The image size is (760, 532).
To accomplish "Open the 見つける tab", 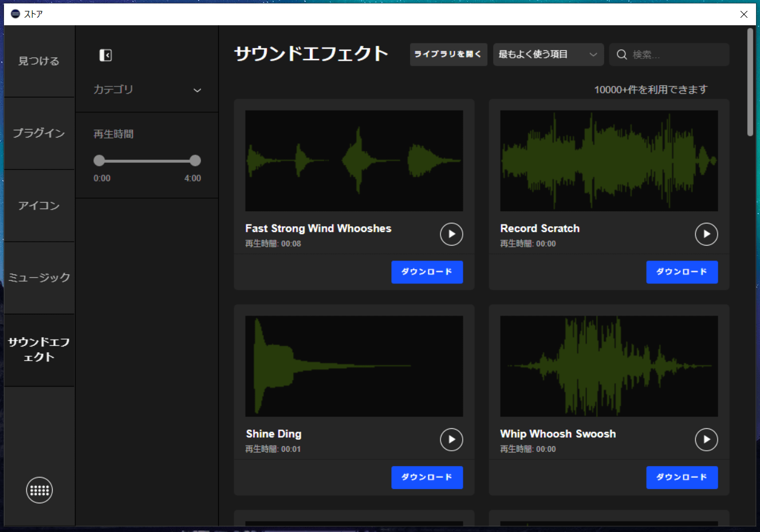I will click(x=39, y=61).
